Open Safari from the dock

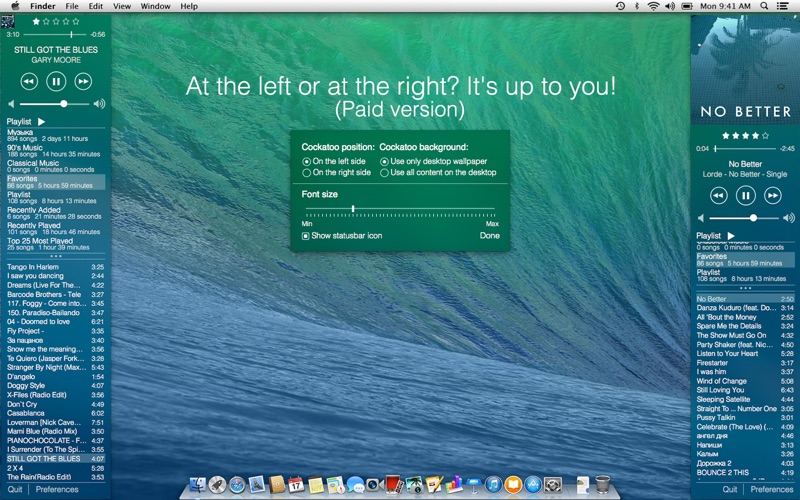click(x=237, y=484)
